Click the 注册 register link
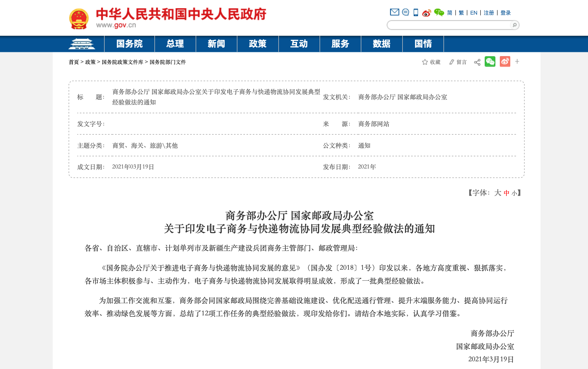 pyautogui.click(x=489, y=13)
